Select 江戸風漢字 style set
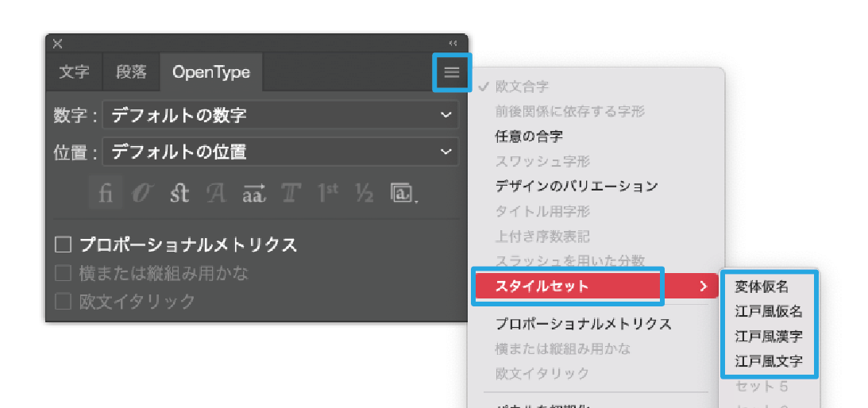The width and height of the screenshot is (868, 408). tap(770, 336)
